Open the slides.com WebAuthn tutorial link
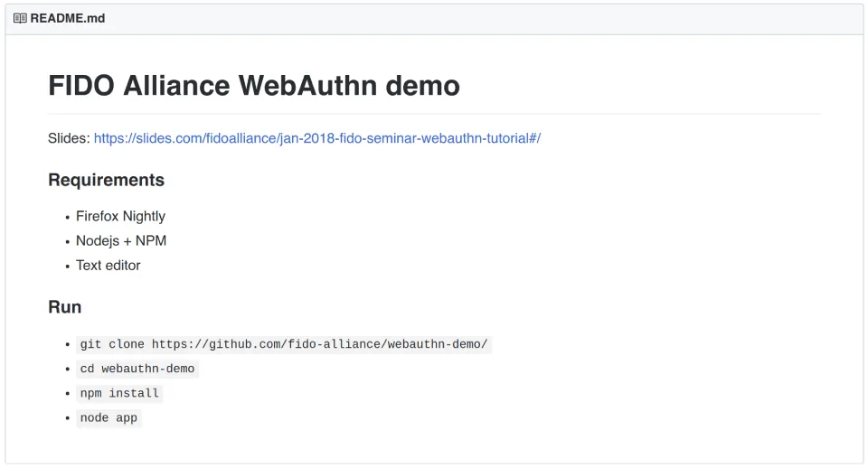The width and height of the screenshot is (868, 468). 317,138
